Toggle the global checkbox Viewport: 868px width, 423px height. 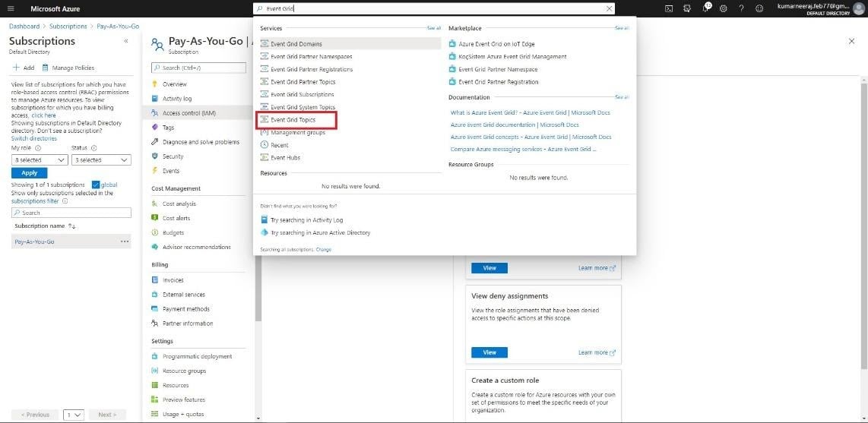[96, 185]
